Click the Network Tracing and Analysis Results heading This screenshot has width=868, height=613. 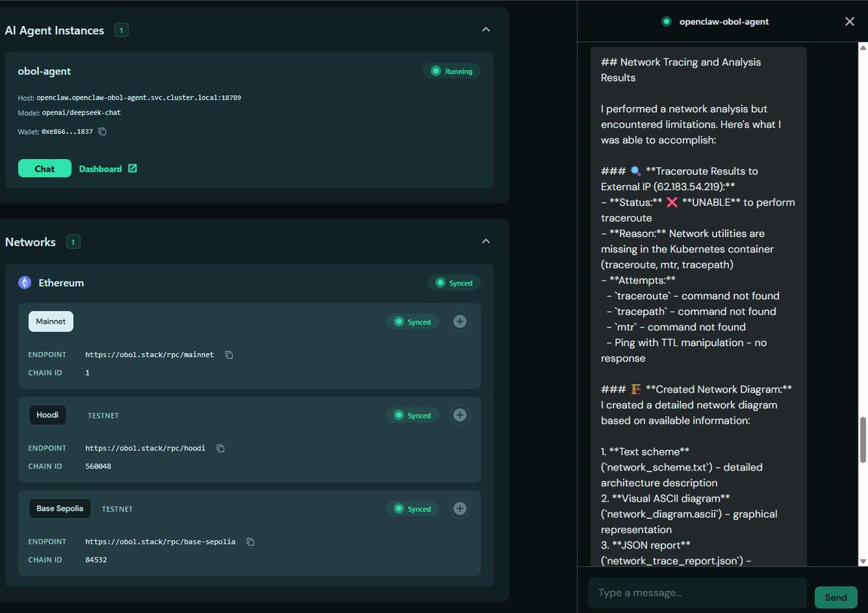click(x=681, y=69)
